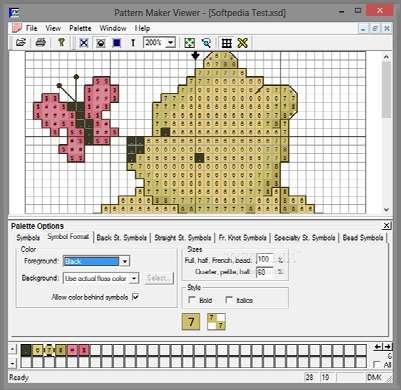Viewport: 401px width, 390px height.
Task: Select the stitch view X icon
Action: [84, 43]
